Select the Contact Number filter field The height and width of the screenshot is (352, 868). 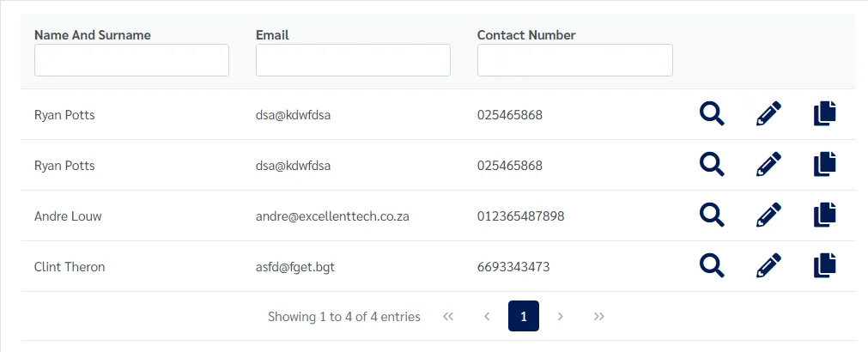tap(574, 60)
